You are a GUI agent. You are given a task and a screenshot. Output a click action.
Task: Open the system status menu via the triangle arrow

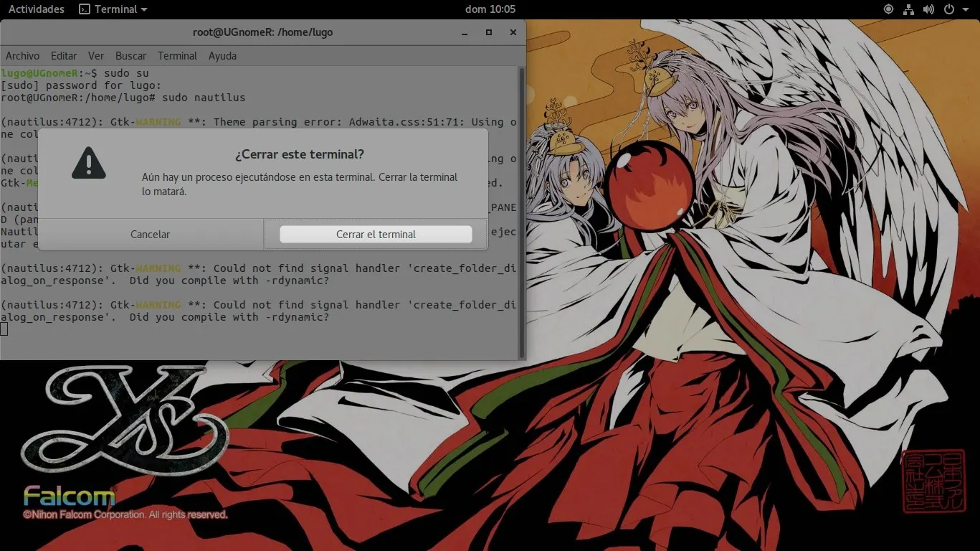(x=964, y=9)
